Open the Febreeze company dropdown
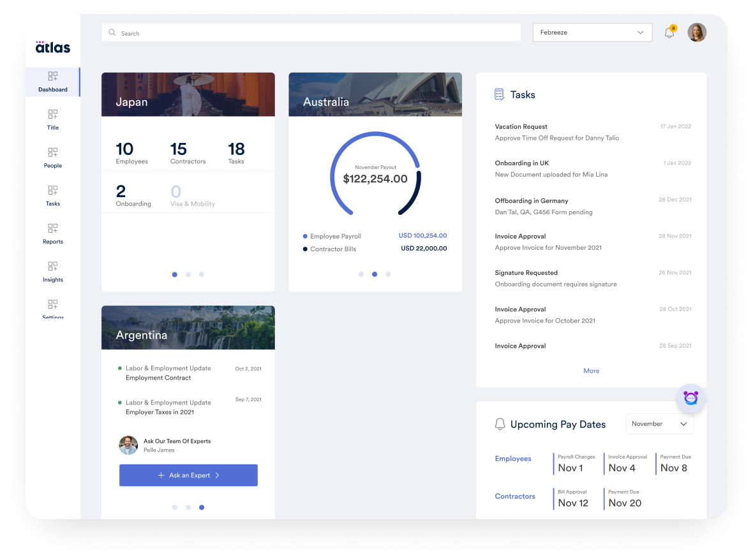 [592, 32]
